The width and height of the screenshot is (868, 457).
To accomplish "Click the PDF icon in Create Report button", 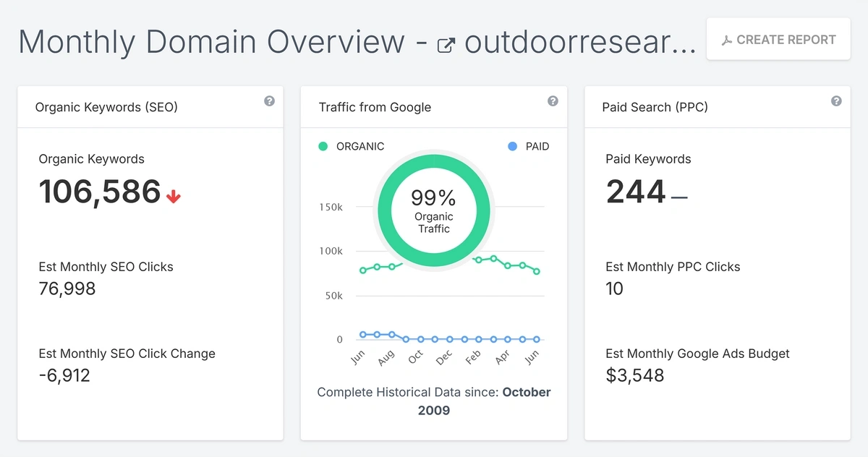I will [727, 40].
